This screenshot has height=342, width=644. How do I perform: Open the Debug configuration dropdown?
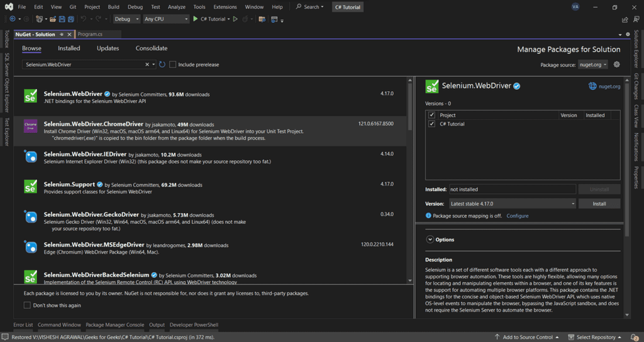126,19
